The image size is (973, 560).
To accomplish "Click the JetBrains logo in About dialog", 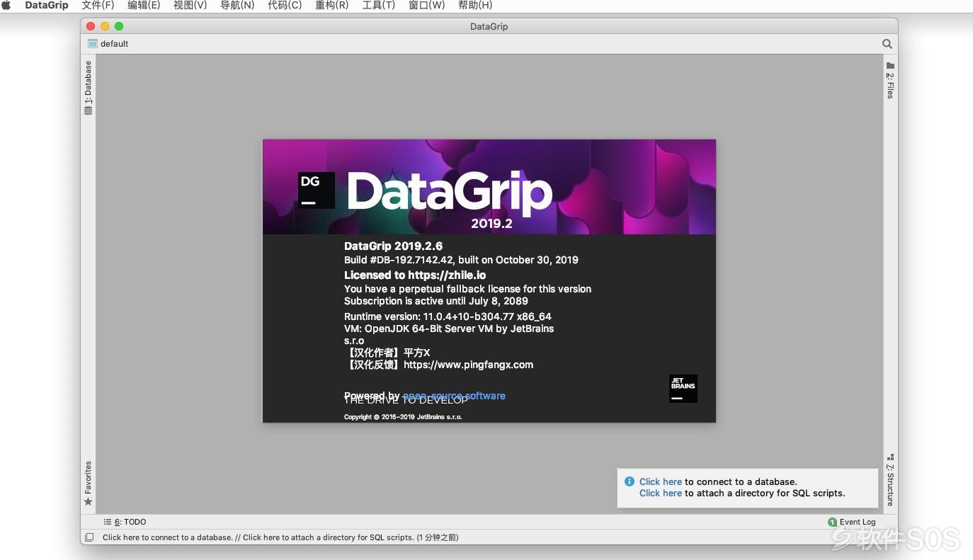I will pyautogui.click(x=683, y=389).
